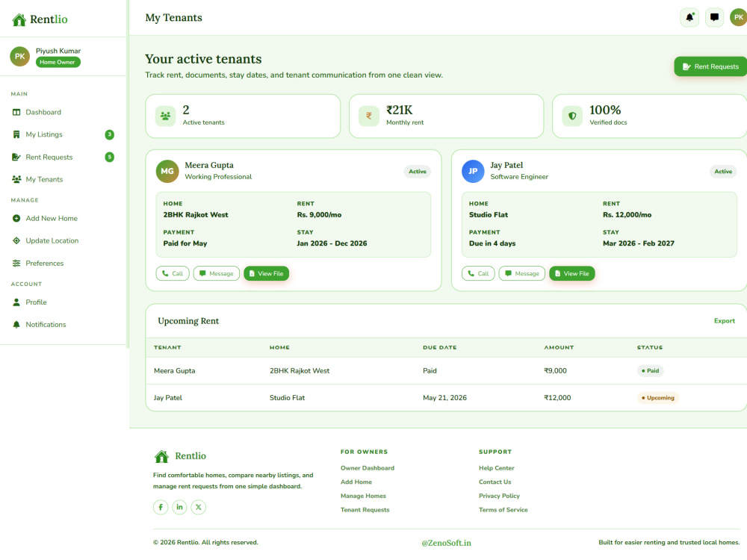Click the Rent Requests badge showing 5

[110, 157]
